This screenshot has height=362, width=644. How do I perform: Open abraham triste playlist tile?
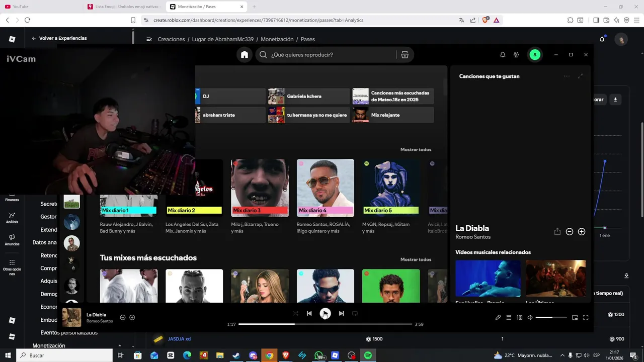[230, 115]
